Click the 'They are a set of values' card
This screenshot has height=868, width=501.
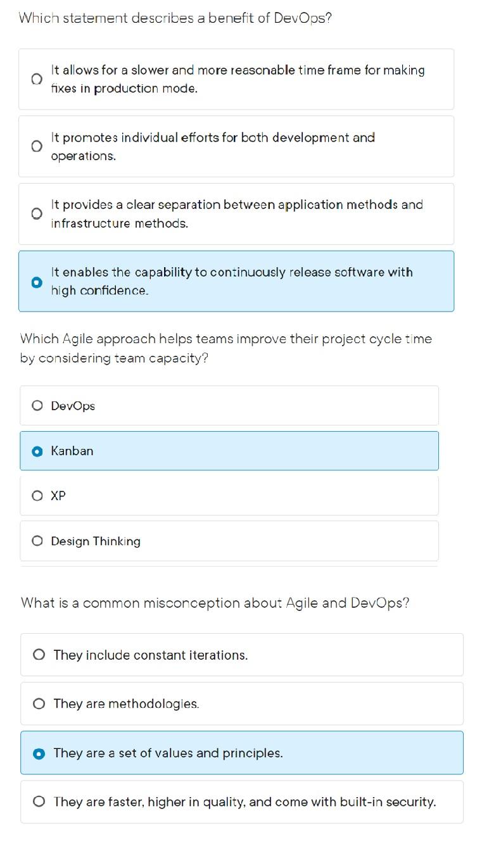pyautogui.click(x=242, y=753)
